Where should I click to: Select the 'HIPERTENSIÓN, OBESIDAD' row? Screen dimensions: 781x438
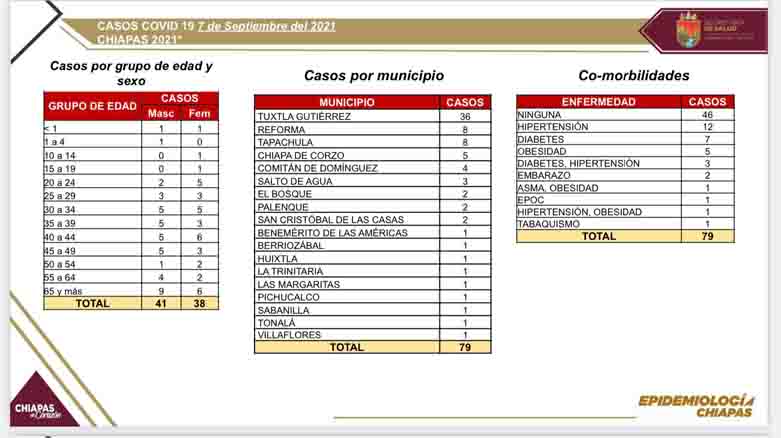[625, 212]
